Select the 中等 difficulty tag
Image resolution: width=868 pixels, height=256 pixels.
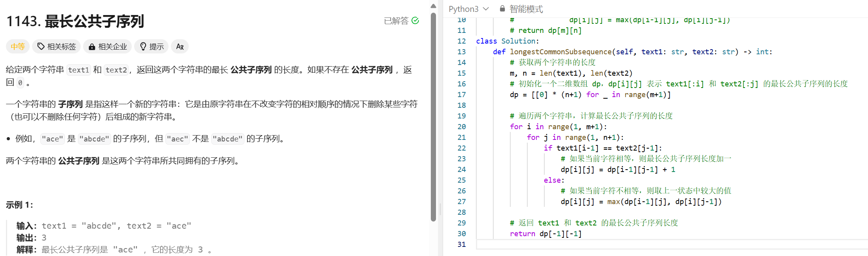pyautogui.click(x=17, y=47)
